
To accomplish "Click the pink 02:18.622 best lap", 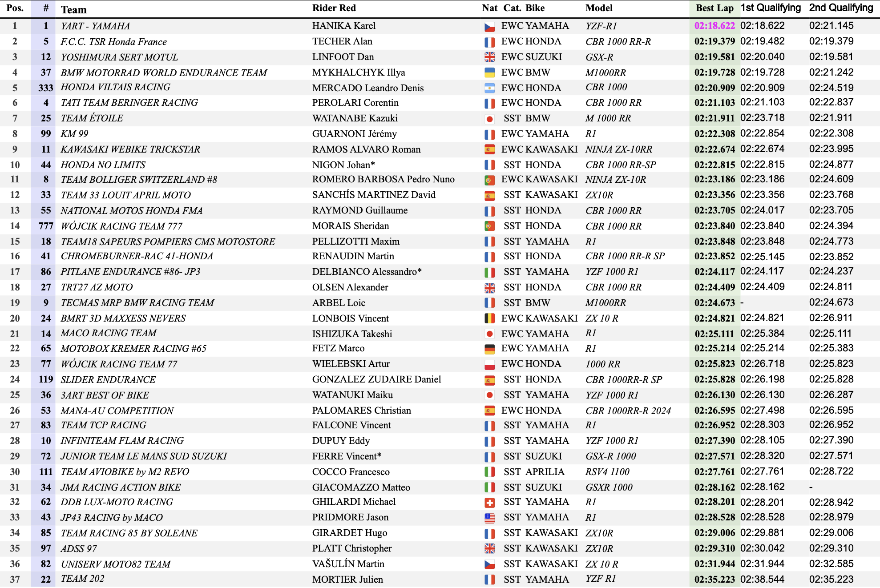I will click(714, 26).
